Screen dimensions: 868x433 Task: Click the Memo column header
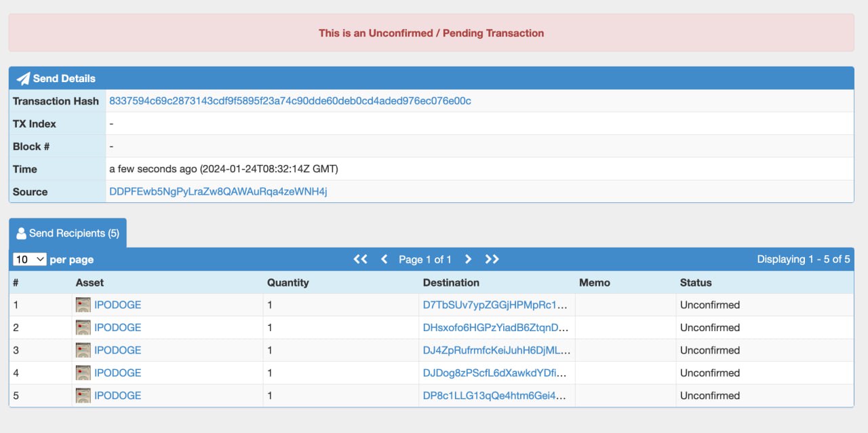click(595, 282)
